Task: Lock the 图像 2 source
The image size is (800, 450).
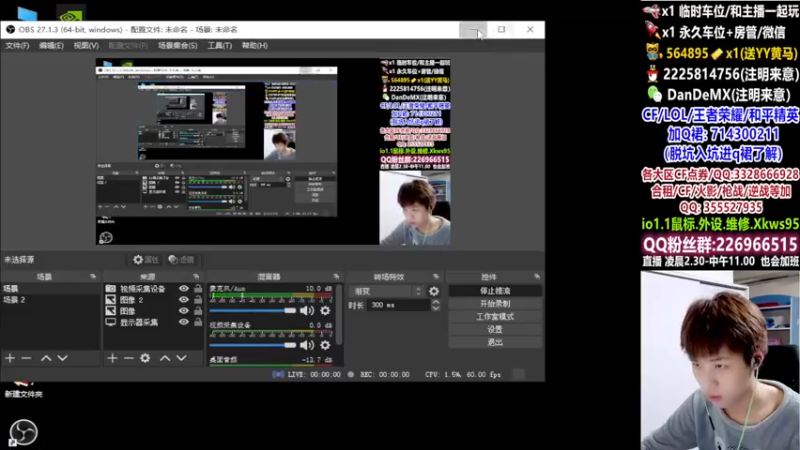Action: tap(198, 300)
